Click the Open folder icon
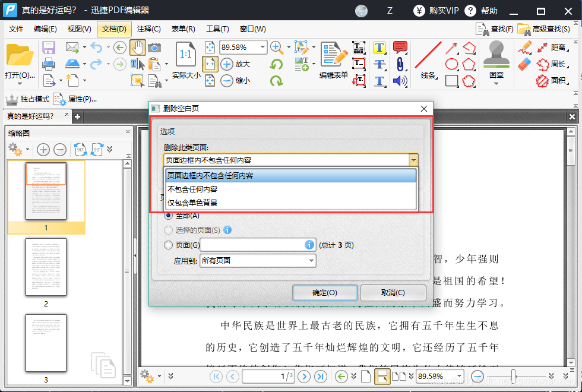Screen dimensions: 582x392 (20, 55)
